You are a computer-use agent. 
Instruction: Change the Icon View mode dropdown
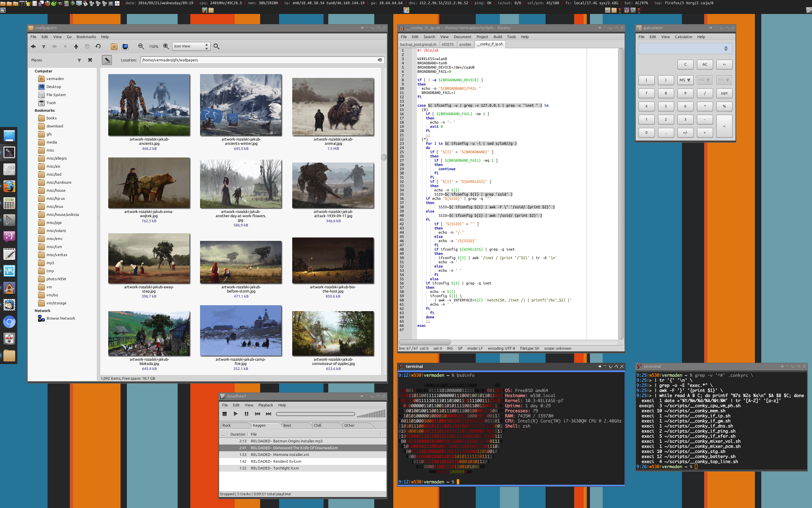(191, 46)
